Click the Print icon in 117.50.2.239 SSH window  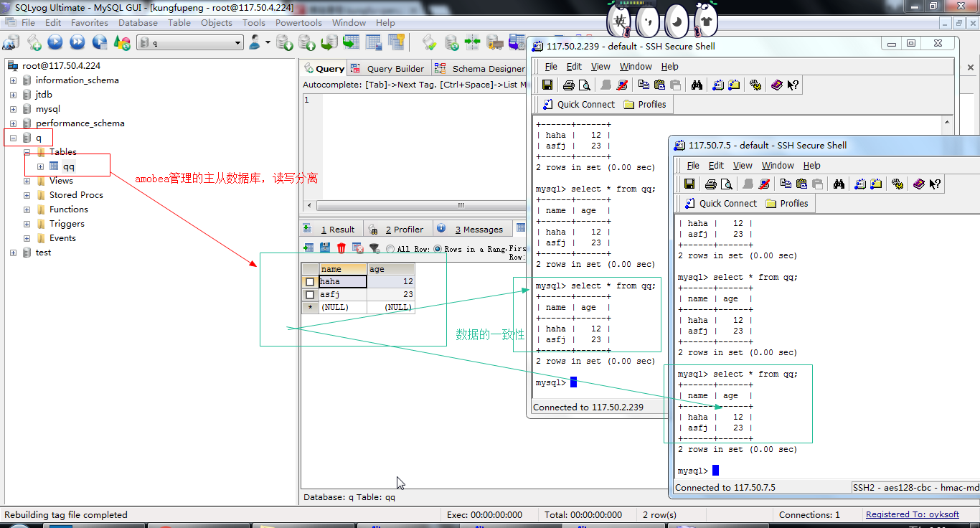tap(569, 85)
